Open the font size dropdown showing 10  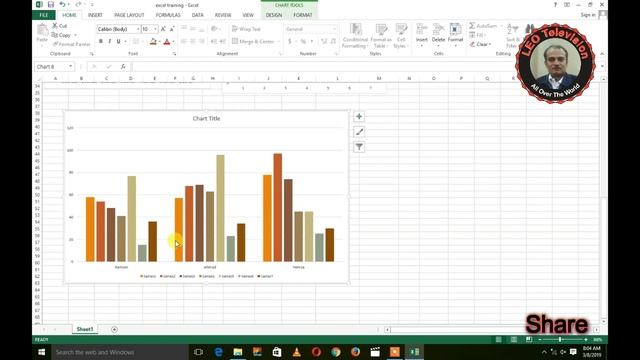(x=155, y=29)
